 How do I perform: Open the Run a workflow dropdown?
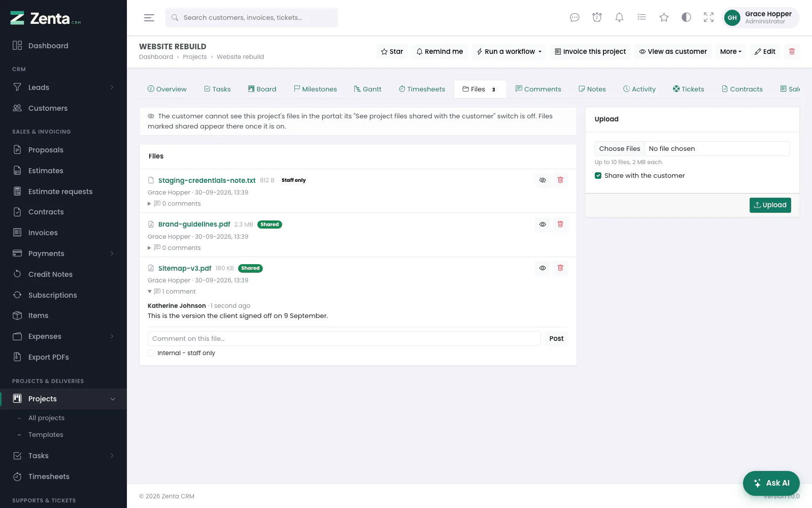pos(509,51)
